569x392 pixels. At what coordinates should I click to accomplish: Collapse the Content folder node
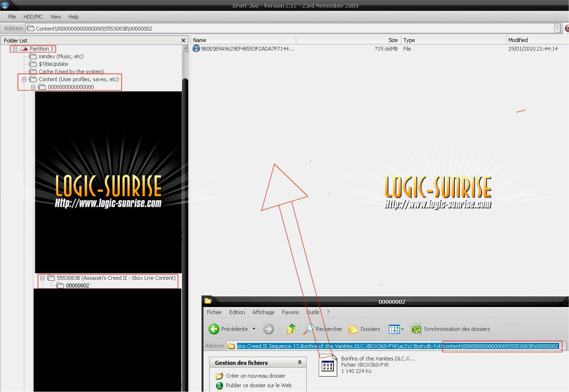(24, 79)
